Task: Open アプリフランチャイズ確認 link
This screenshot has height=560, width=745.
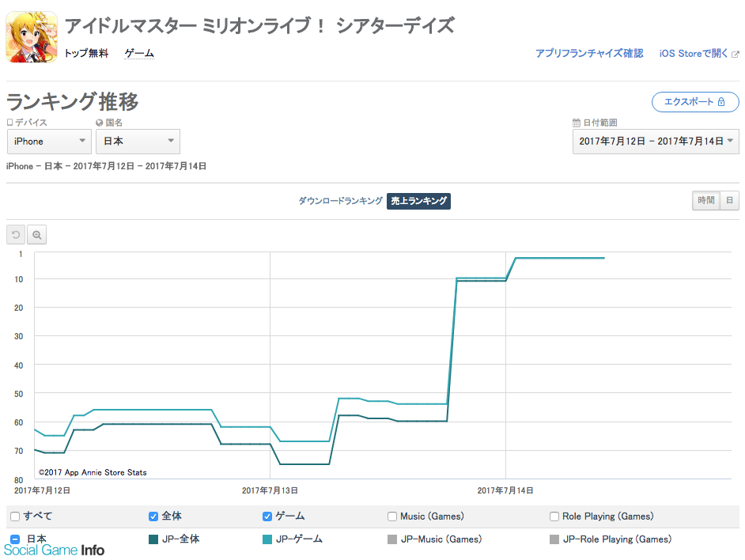Action: (589, 53)
